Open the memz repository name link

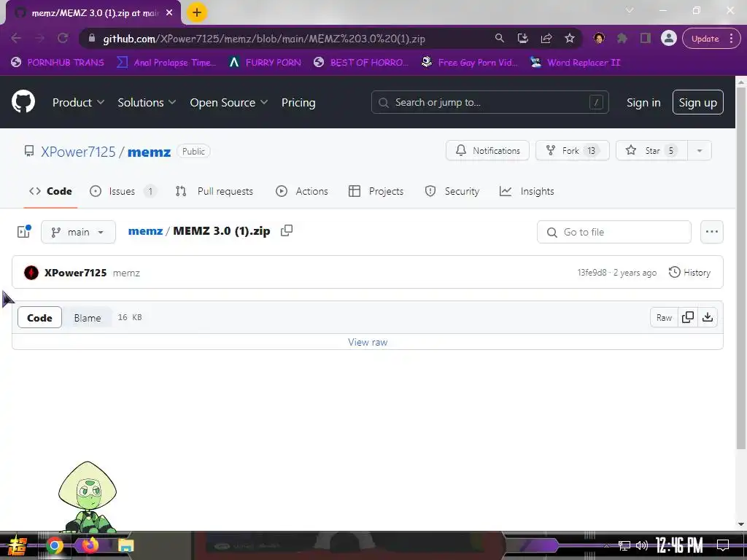click(x=149, y=152)
